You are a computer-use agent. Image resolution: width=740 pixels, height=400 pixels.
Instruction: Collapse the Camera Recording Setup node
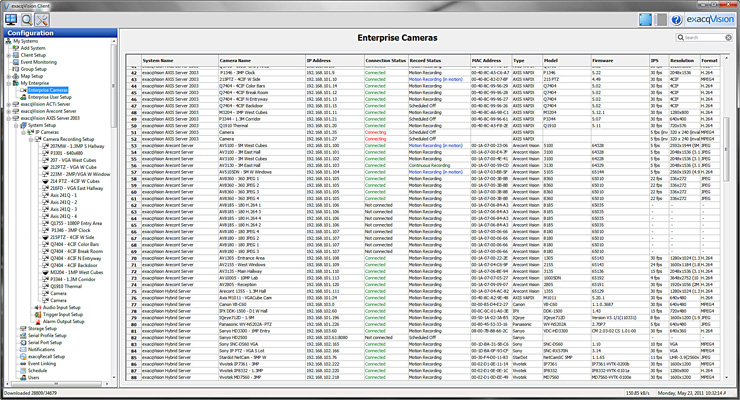tap(31, 138)
